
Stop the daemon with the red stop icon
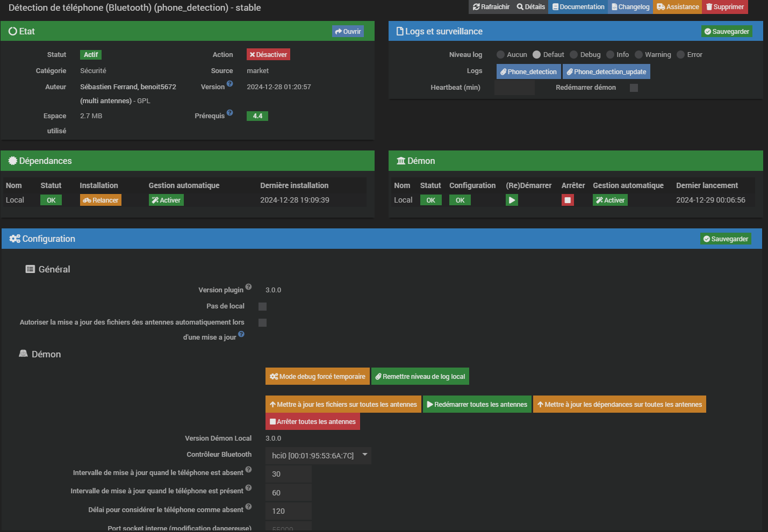tap(568, 200)
